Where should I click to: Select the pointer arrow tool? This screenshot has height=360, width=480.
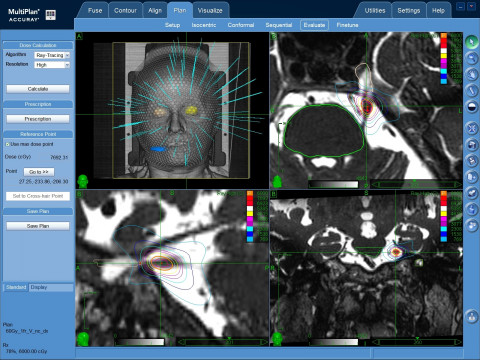point(472,42)
